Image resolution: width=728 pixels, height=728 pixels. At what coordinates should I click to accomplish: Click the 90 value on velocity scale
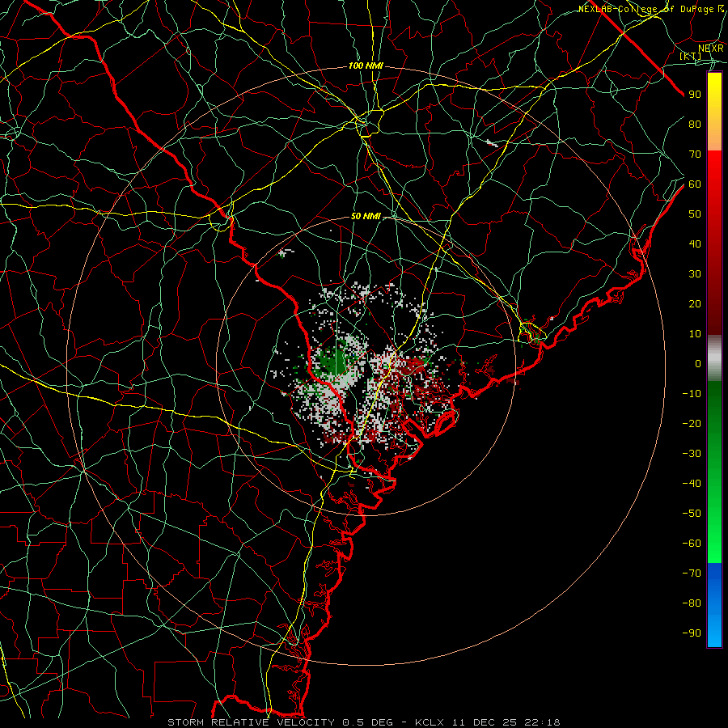coord(695,95)
